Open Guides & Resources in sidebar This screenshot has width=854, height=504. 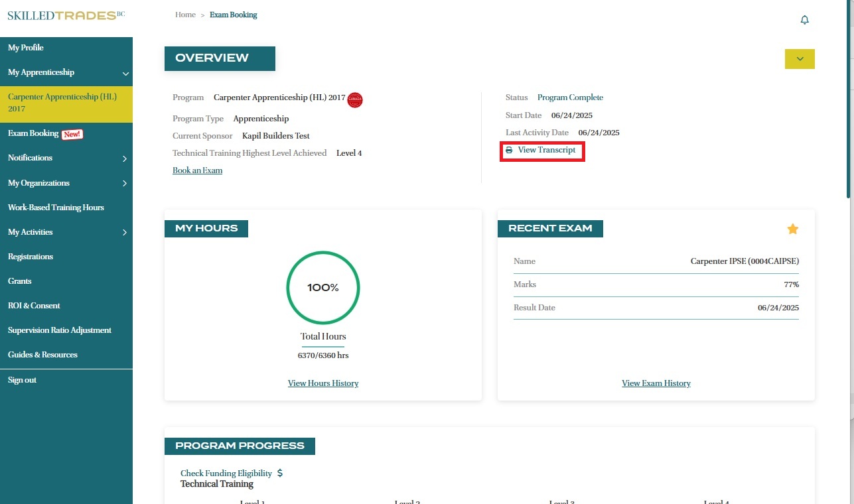[42, 355]
